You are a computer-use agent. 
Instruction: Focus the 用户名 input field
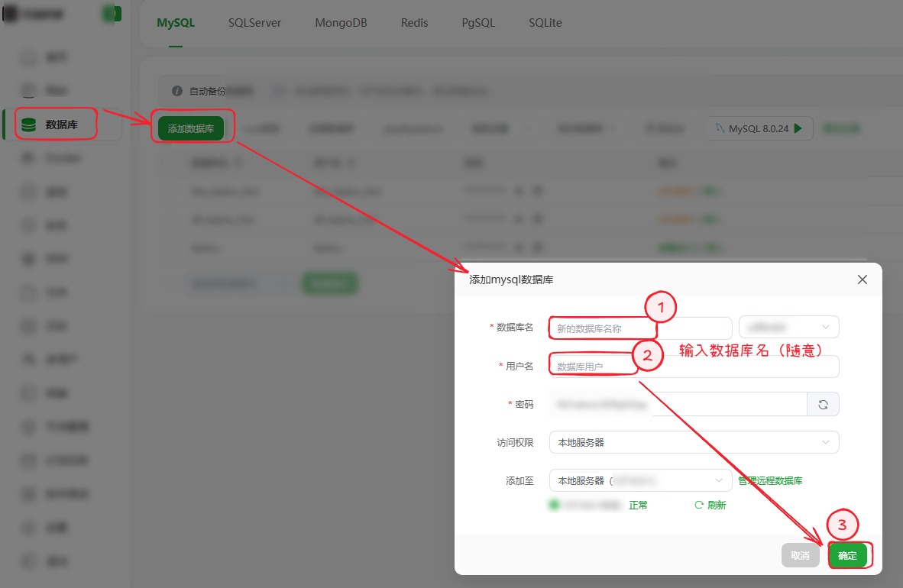694,367
